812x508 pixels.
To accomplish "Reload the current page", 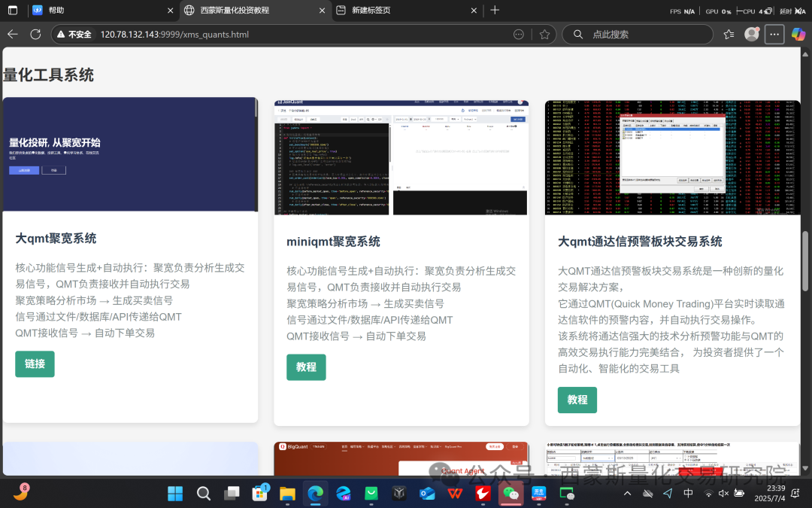I will pyautogui.click(x=35, y=34).
